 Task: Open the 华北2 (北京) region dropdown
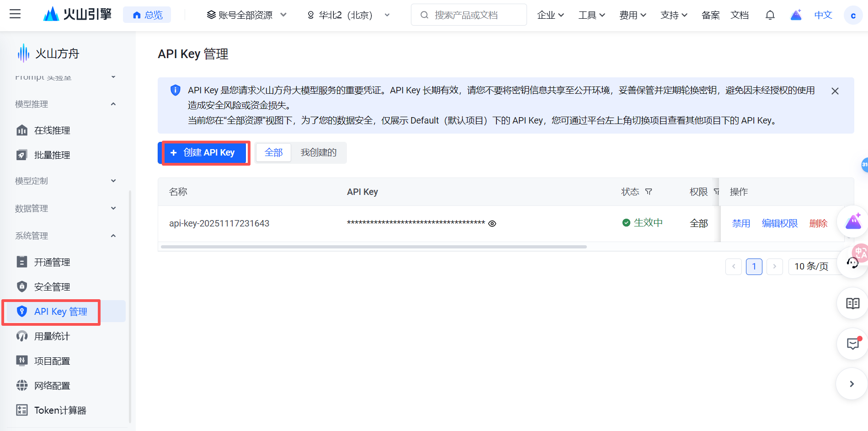click(349, 15)
